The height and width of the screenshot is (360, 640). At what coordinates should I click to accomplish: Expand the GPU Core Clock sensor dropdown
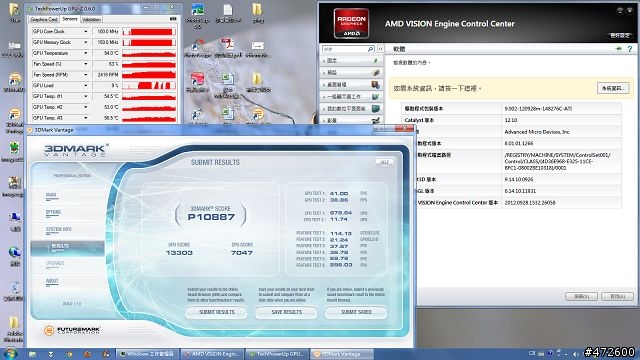[x=86, y=31]
